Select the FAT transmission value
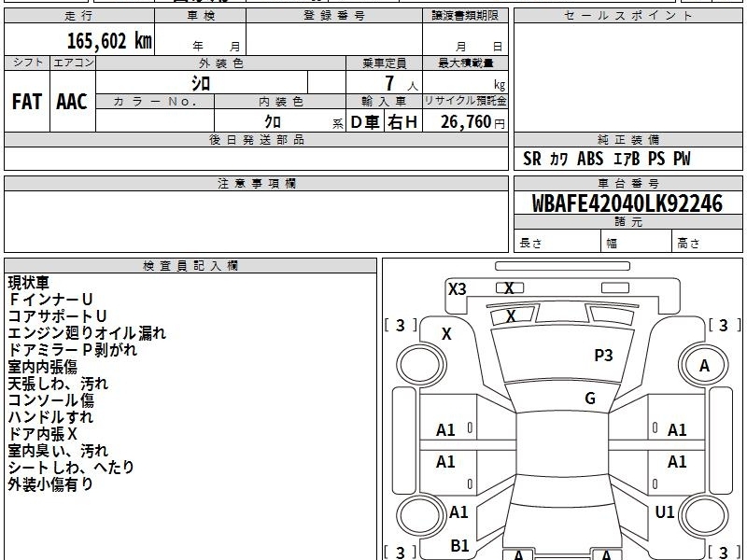Screen dimensions: 747x560 pos(27,102)
